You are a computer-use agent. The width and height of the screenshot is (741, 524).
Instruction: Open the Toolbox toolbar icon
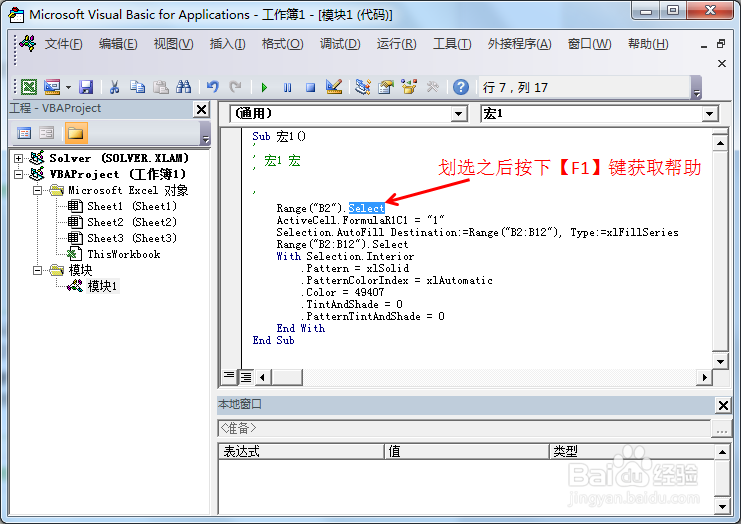(x=432, y=87)
